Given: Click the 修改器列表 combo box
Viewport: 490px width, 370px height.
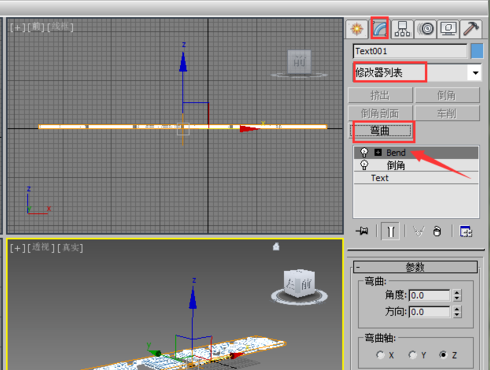Looking at the screenshot, I should (417, 72).
